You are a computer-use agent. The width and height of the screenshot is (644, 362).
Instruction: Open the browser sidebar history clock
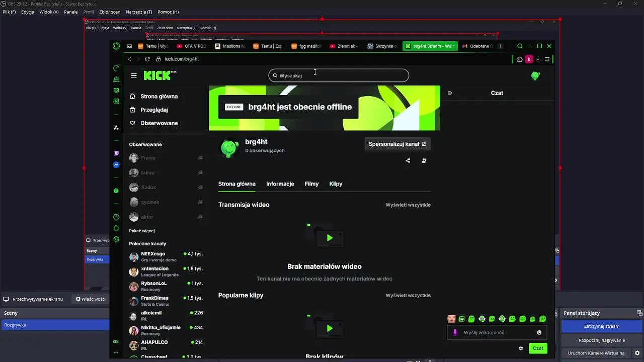116,217
